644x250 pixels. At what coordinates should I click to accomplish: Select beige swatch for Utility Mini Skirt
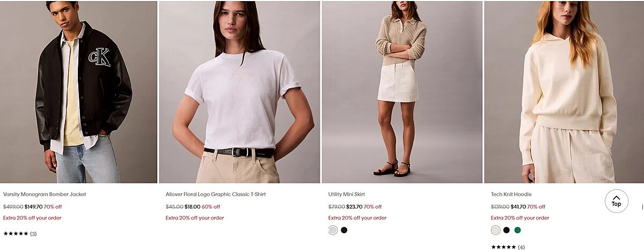point(333,230)
